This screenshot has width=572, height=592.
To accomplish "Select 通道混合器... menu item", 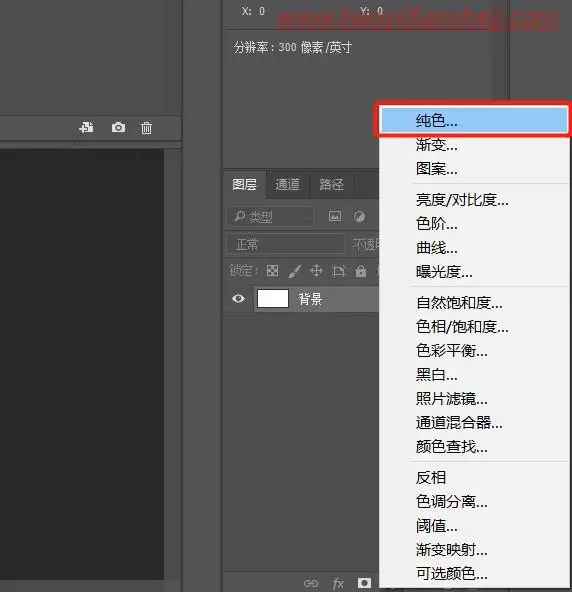I will (x=474, y=423).
